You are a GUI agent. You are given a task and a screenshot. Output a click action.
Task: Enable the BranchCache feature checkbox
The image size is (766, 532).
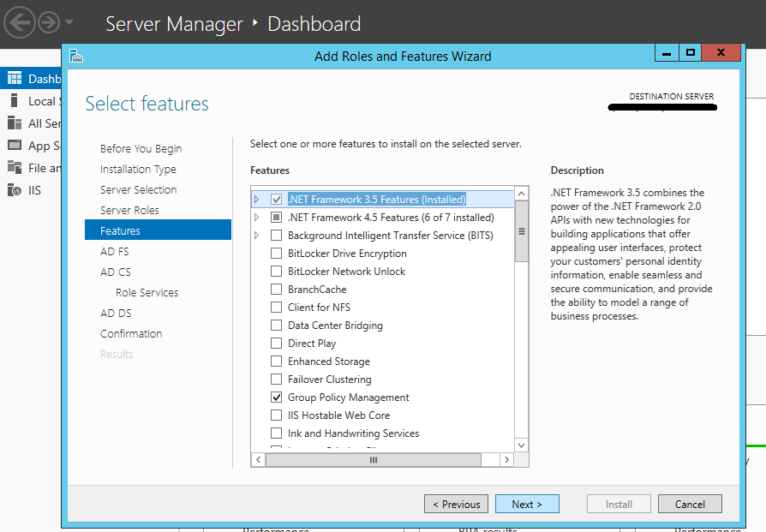click(x=277, y=290)
